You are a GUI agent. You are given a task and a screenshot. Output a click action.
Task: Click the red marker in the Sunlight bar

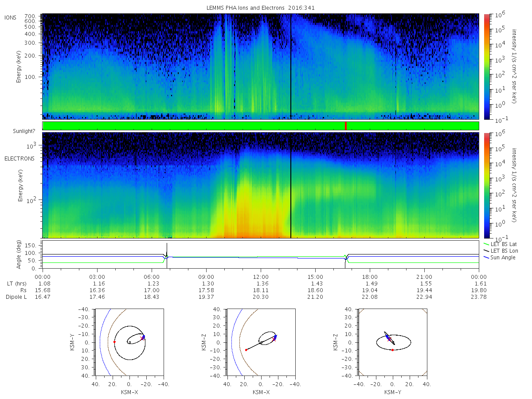(346, 126)
